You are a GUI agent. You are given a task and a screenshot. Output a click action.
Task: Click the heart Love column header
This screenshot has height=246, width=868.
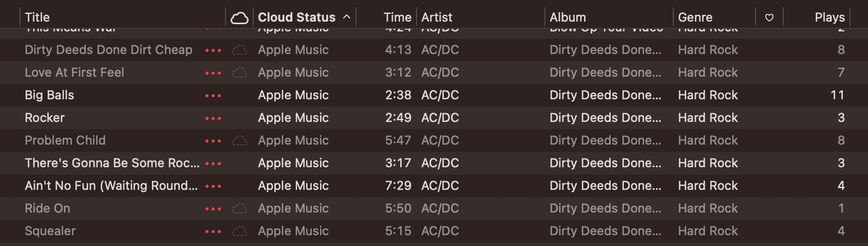tap(769, 17)
